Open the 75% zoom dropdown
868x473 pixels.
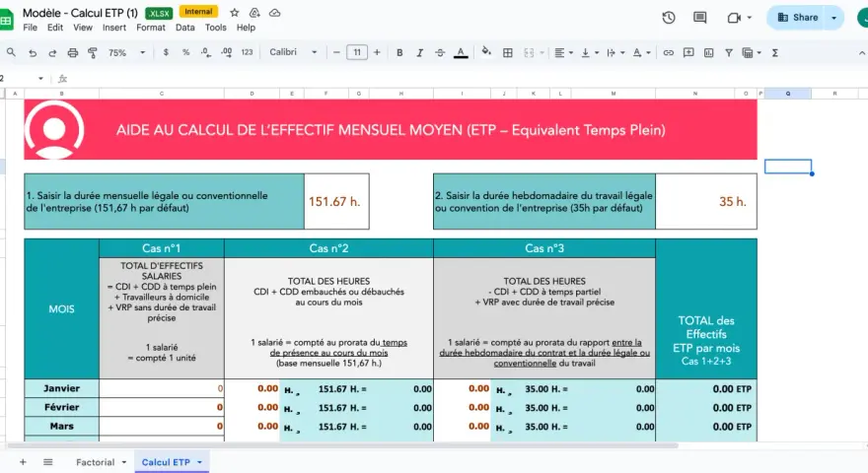pyautogui.click(x=126, y=52)
